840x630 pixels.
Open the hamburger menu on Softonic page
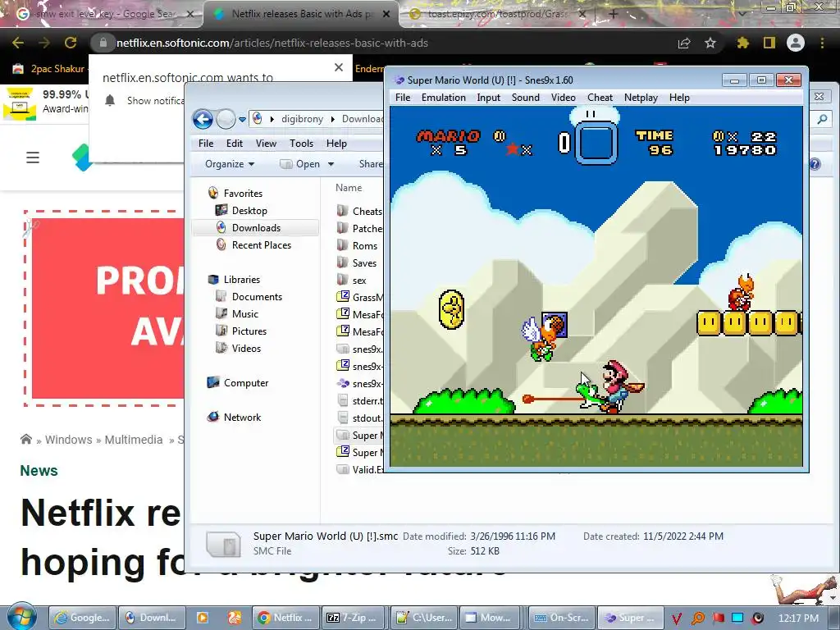click(33, 157)
